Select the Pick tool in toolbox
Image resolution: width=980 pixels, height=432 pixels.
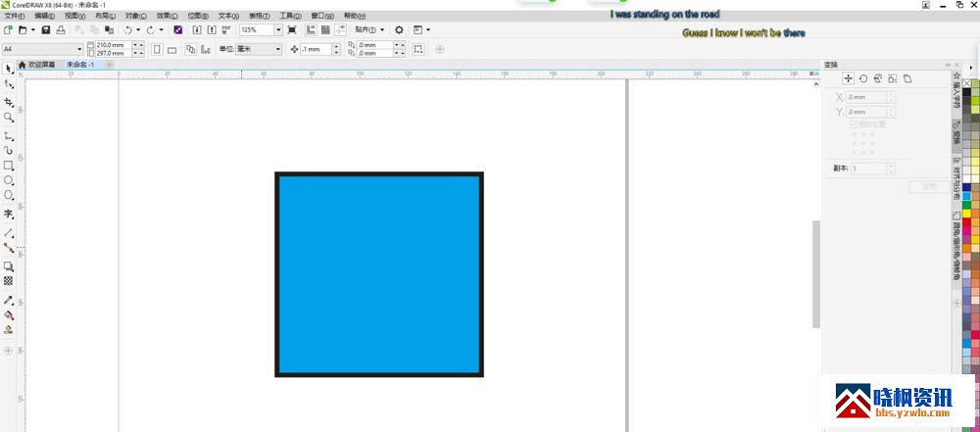8,69
